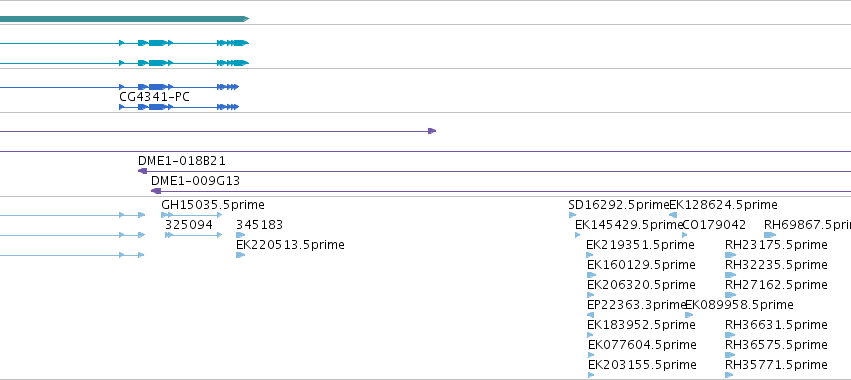Select the EK160129.5prime feature label
The height and width of the screenshot is (380, 851).
641,265
